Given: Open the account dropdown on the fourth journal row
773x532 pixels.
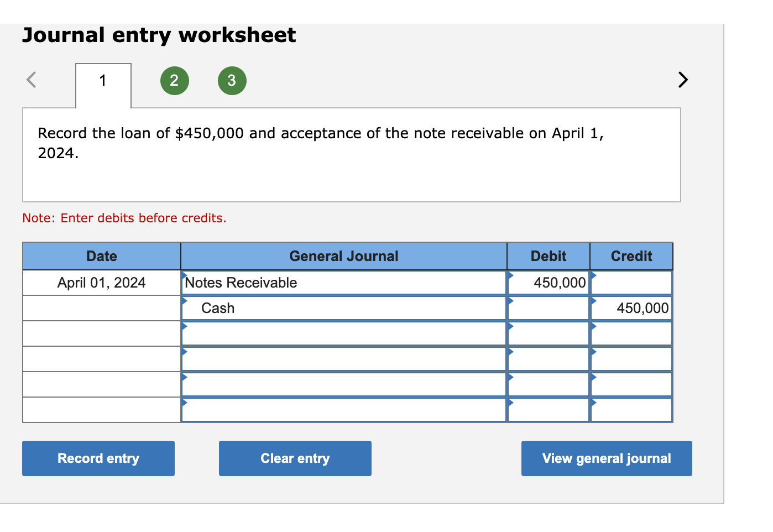Looking at the screenshot, I should pos(343,358).
